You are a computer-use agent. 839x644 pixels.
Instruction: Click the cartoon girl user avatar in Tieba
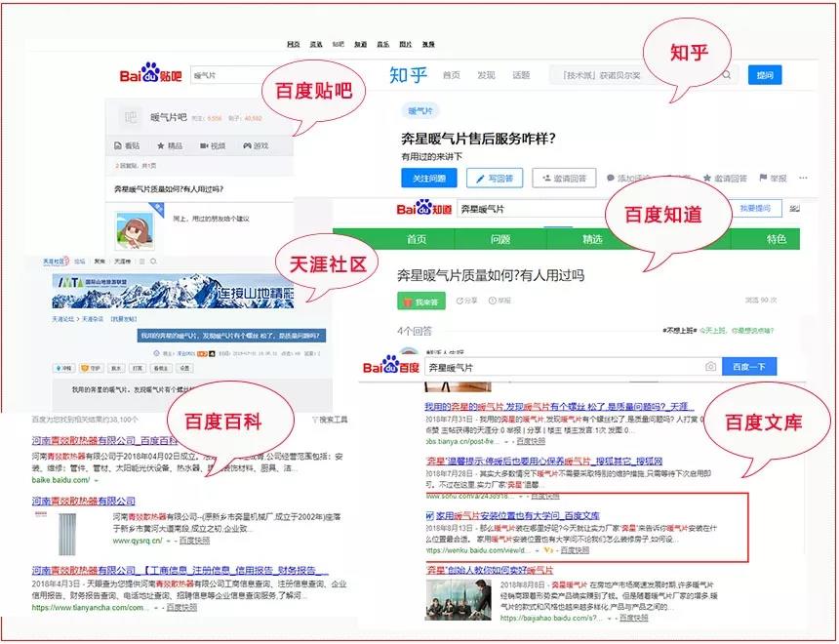point(135,230)
